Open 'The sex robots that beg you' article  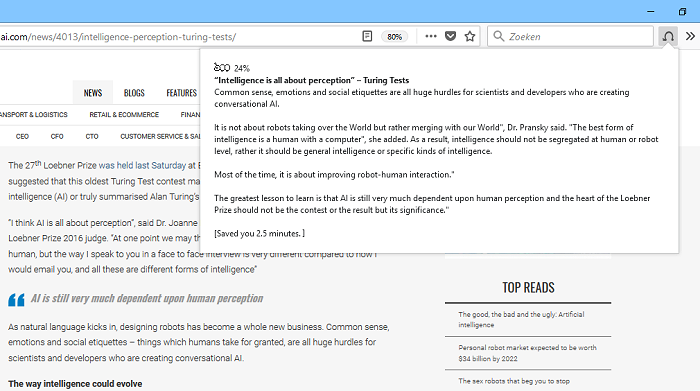point(514,381)
